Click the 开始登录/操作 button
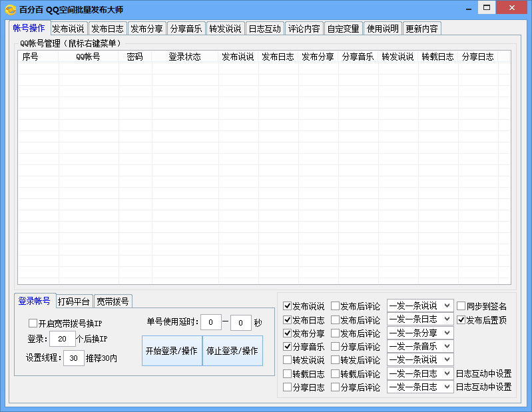Screen dimensions: 532x412 (172, 351)
